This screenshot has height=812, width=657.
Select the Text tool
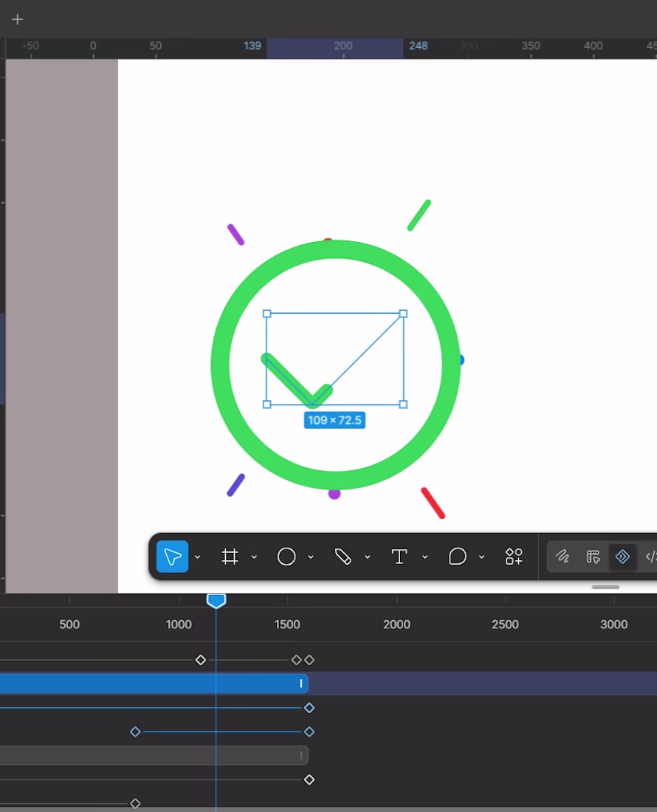399,557
